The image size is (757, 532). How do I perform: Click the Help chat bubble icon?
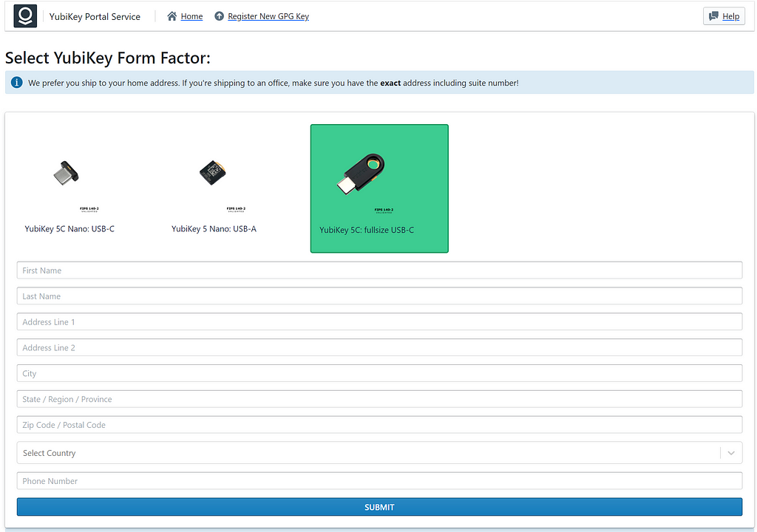tap(713, 16)
